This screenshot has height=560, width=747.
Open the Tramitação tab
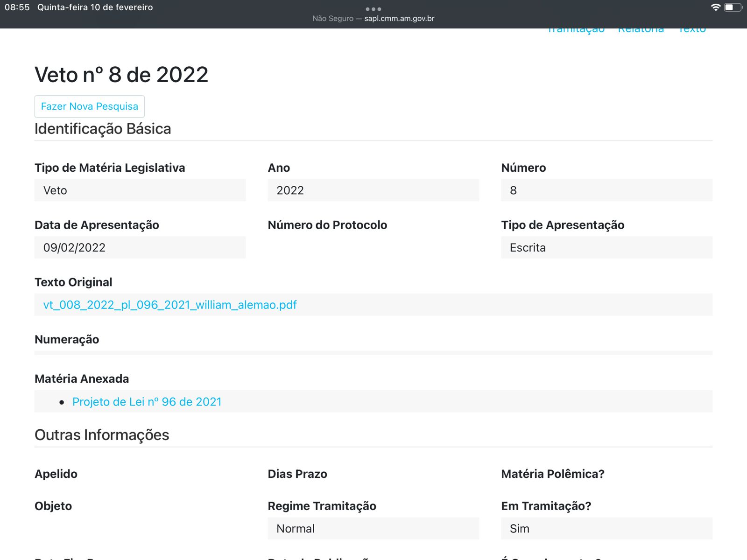576,30
